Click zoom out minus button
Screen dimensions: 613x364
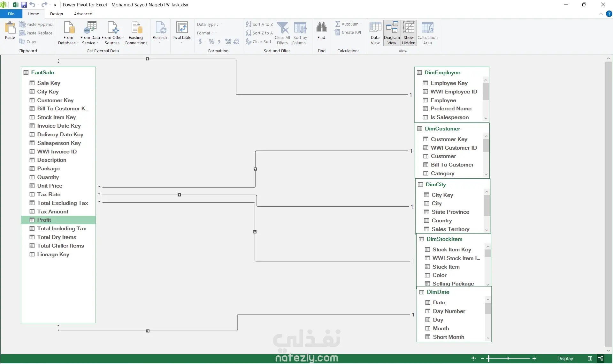tap(482, 358)
